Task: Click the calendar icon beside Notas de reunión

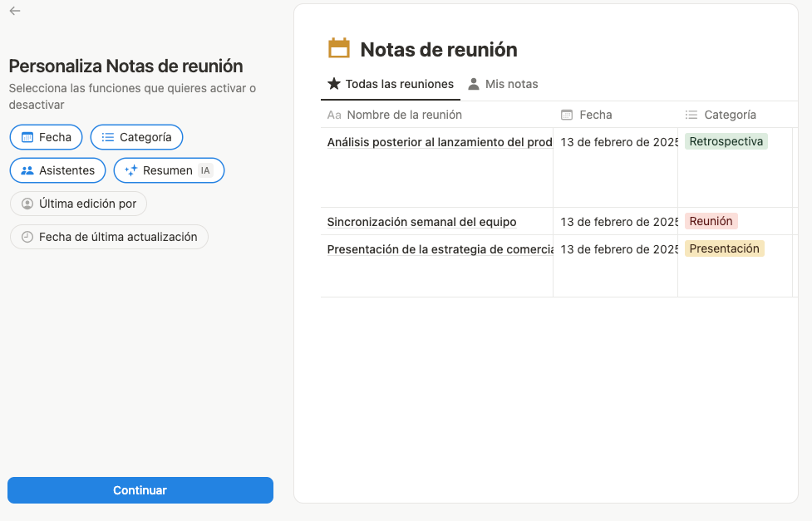Action: (339, 49)
